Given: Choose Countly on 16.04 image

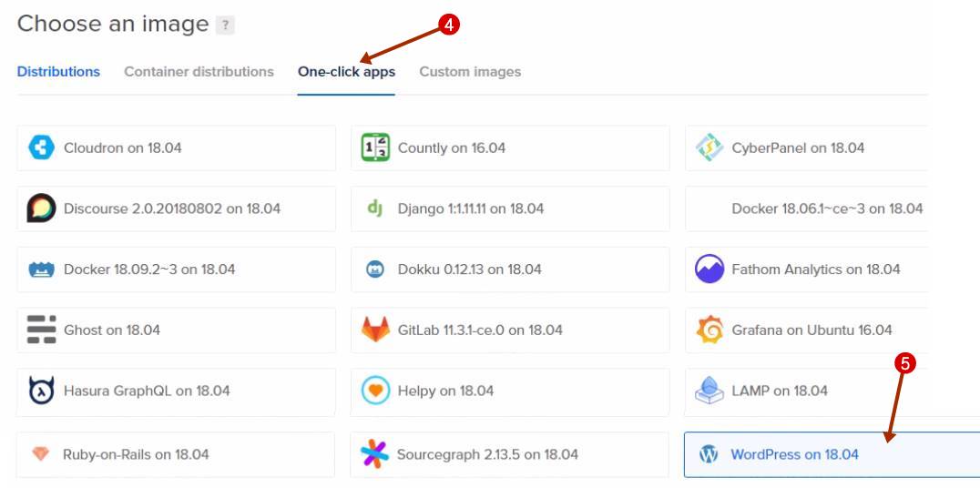Looking at the screenshot, I should (x=510, y=148).
